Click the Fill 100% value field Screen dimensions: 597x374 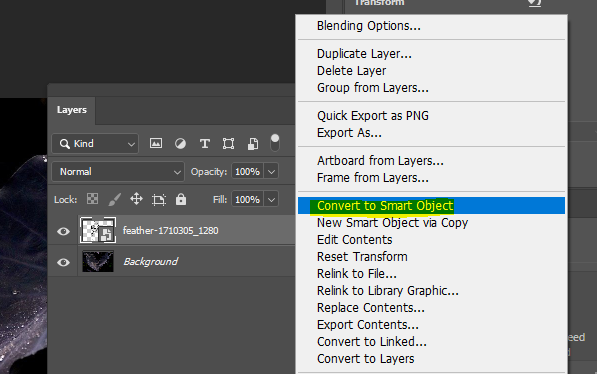point(247,199)
